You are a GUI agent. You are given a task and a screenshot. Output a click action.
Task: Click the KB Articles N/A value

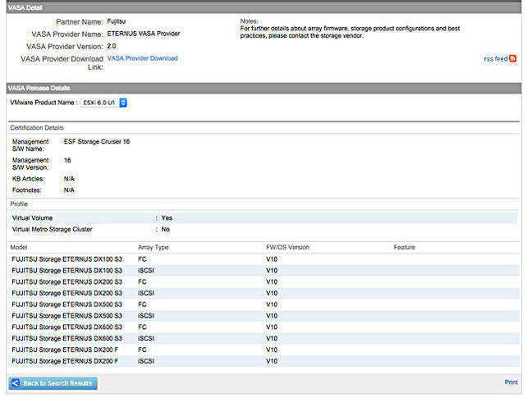tap(69, 179)
